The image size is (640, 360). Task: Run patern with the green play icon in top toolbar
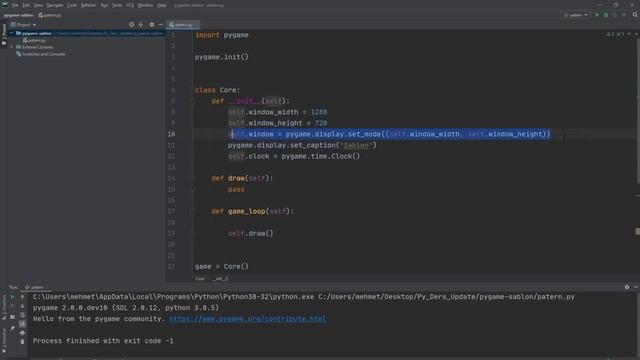coord(596,15)
